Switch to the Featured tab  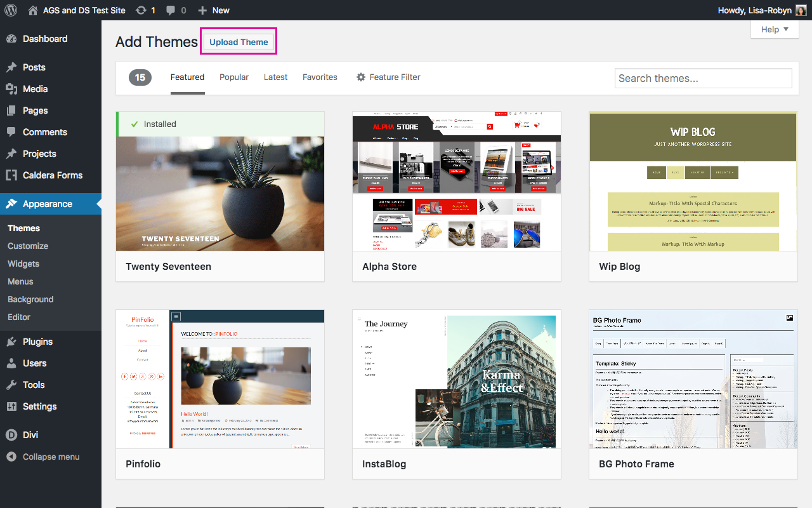pos(187,77)
